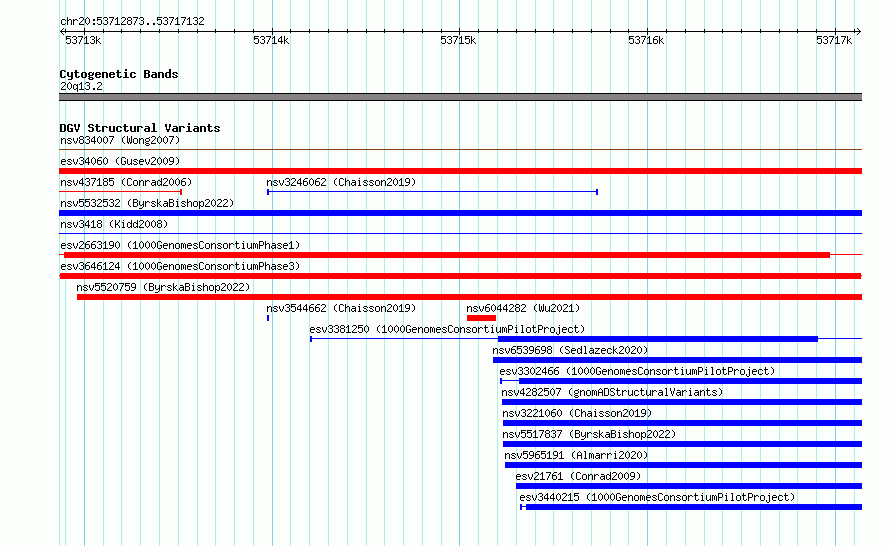Click the 53713k ruler label
Screen dimensions: 890x546
point(83,40)
